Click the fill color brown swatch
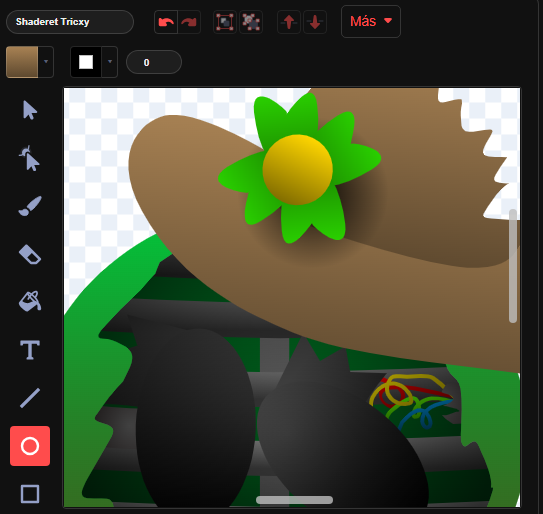The image size is (543, 514). [x=22, y=62]
